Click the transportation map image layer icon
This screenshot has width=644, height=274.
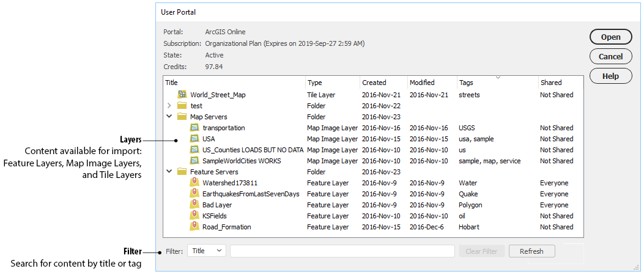click(194, 128)
